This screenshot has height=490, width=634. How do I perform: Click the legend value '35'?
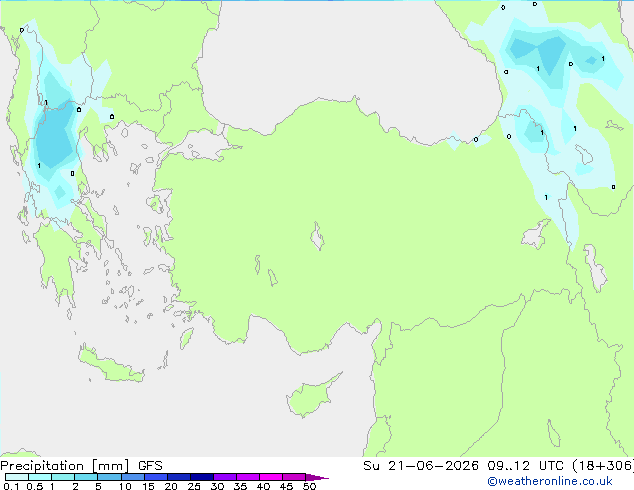tap(240, 486)
